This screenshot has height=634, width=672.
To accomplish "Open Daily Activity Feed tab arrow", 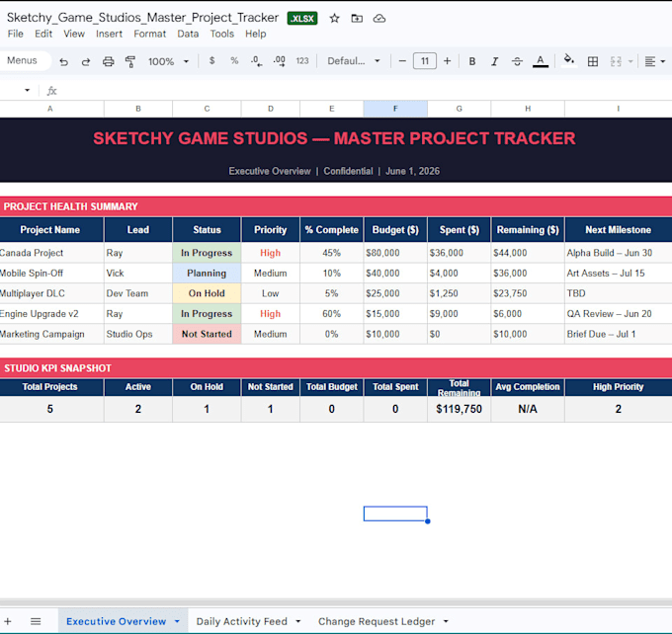I will (298, 621).
